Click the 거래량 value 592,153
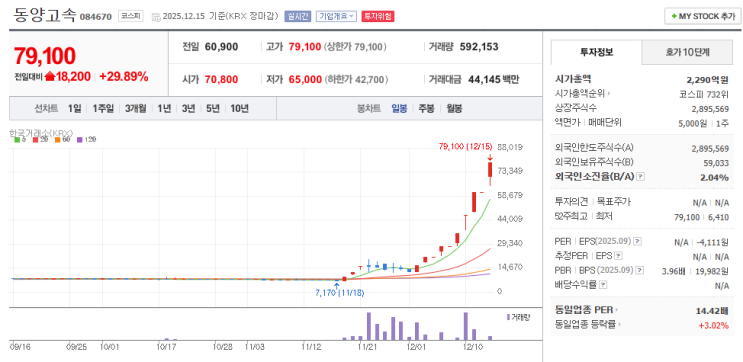Viewport: 743px width, 362px height. (479, 47)
